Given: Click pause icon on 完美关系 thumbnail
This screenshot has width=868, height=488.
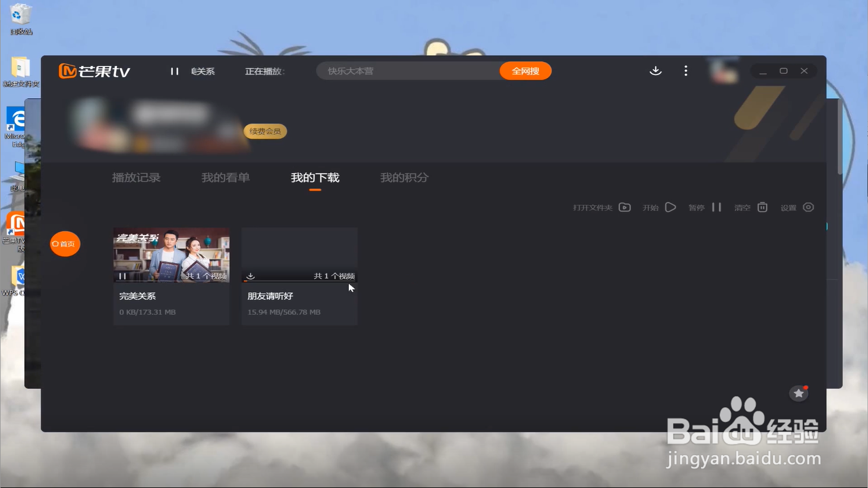Looking at the screenshot, I should click(x=122, y=276).
